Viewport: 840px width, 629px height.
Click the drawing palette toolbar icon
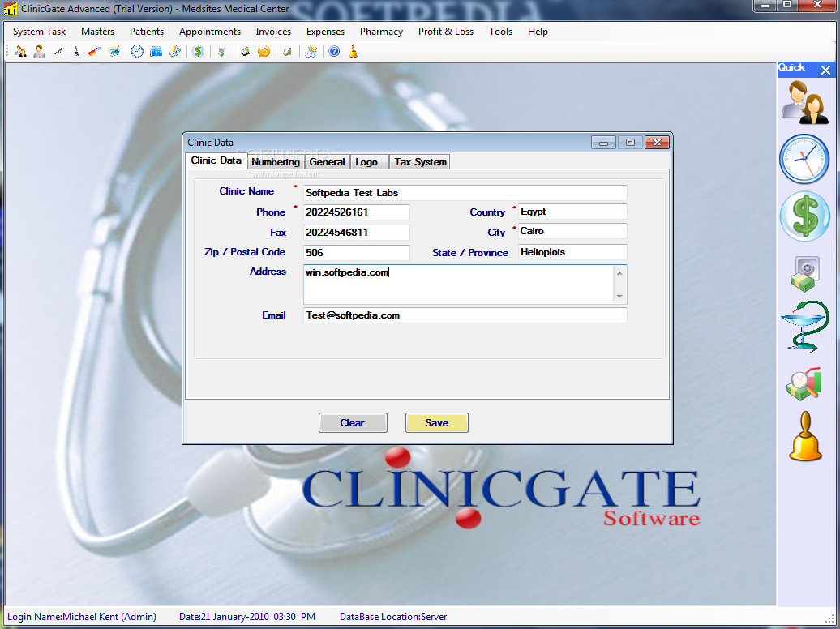point(114,51)
